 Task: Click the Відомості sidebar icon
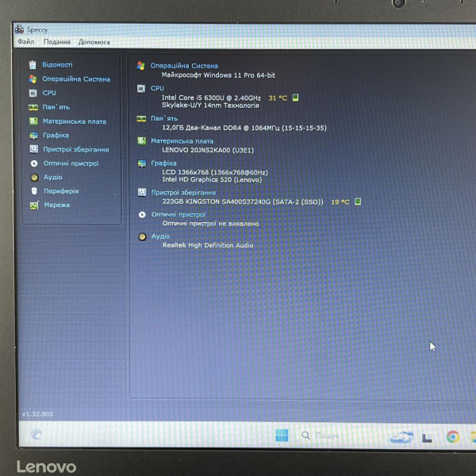point(33,65)
